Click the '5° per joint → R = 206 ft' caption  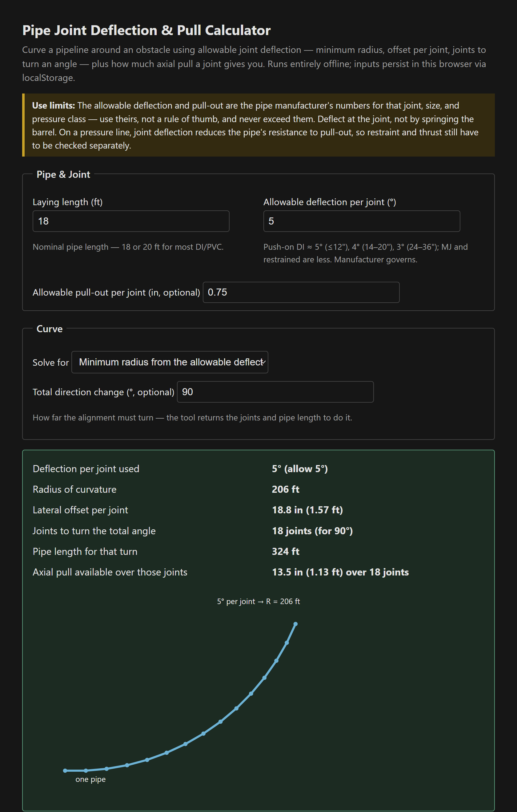click(258, 601)
